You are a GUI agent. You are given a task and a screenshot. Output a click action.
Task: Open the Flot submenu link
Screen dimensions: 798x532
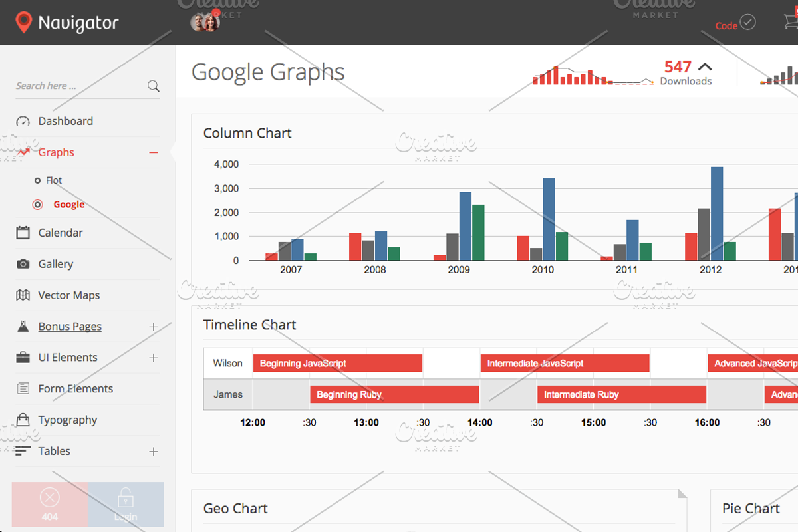[x=54, y=180]
